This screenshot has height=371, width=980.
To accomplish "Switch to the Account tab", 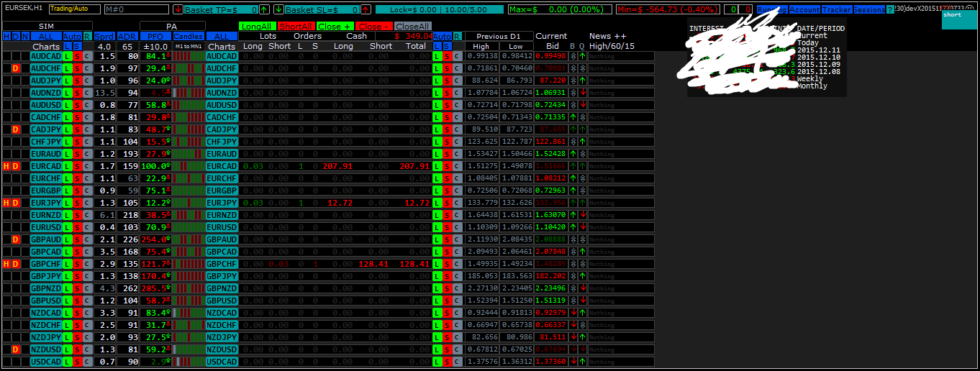I will tap(804, 9).
